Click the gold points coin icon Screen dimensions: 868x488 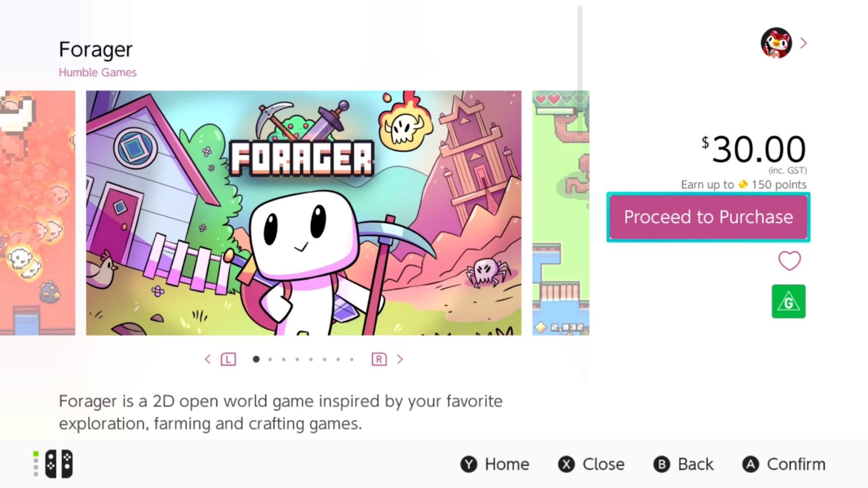(743, 184)
